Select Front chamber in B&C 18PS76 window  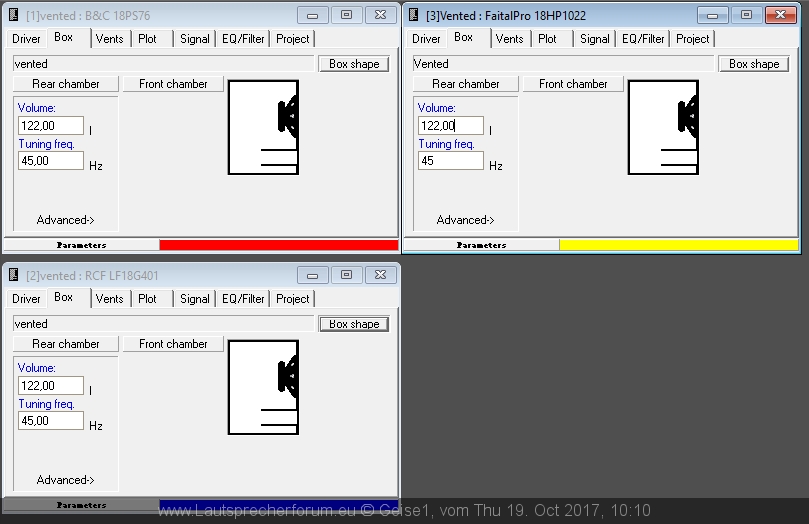173,84
